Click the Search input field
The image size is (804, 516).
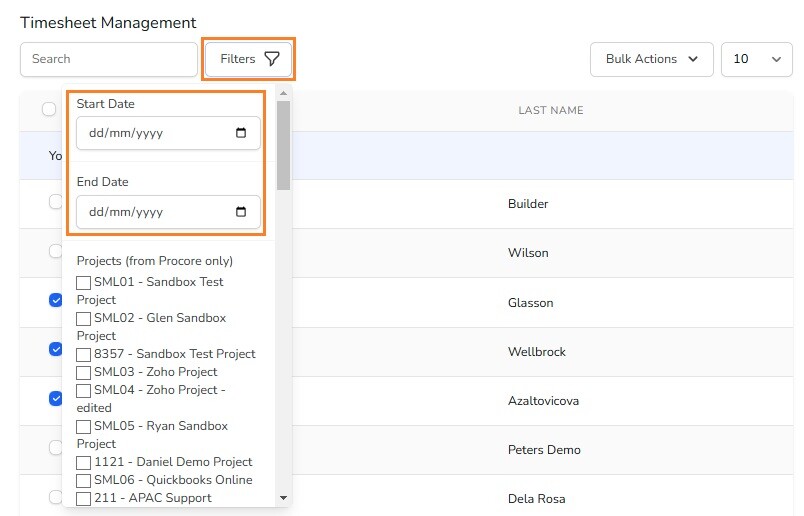coord(109,59)
